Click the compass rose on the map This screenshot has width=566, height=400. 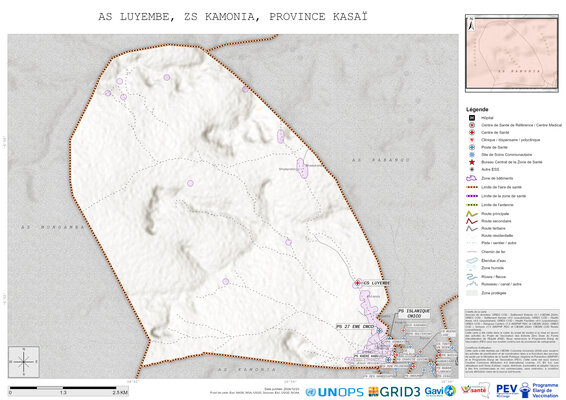(24, 362)
